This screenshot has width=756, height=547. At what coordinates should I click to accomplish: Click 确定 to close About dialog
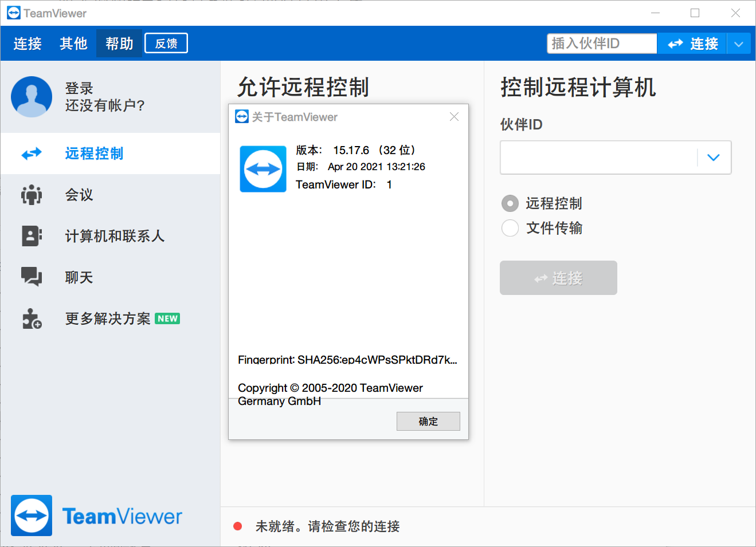click(x=428, y=421)
